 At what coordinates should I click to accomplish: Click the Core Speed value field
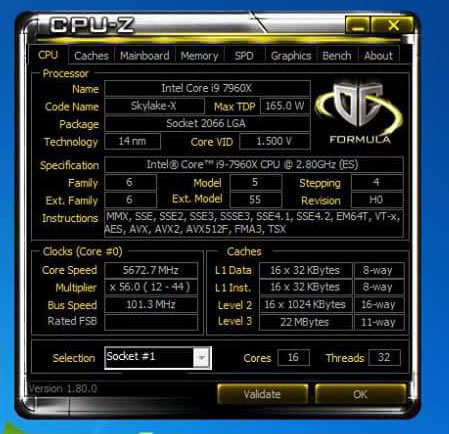[151, 270]
